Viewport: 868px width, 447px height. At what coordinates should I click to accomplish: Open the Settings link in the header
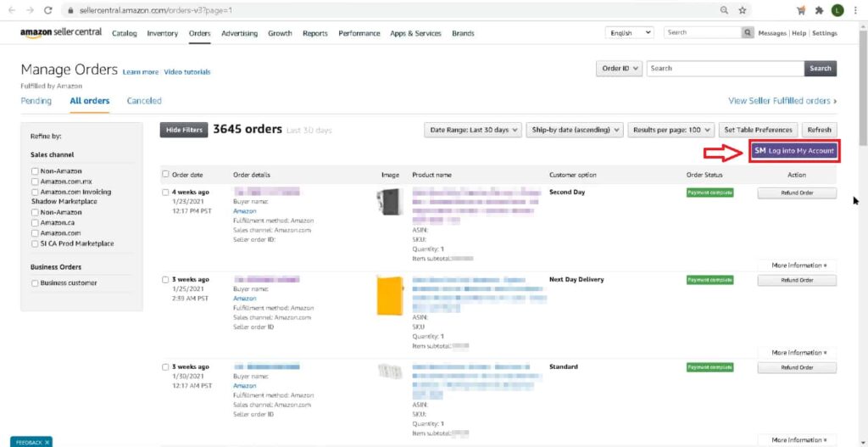pyautogui.click(x=825, y=33)
